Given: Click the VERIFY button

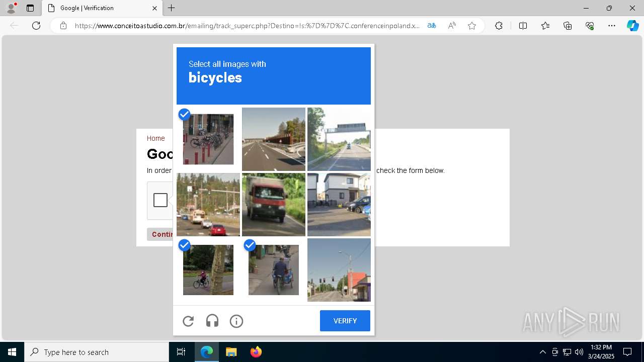Looking at the screenshot, I should tap(345, 321).
